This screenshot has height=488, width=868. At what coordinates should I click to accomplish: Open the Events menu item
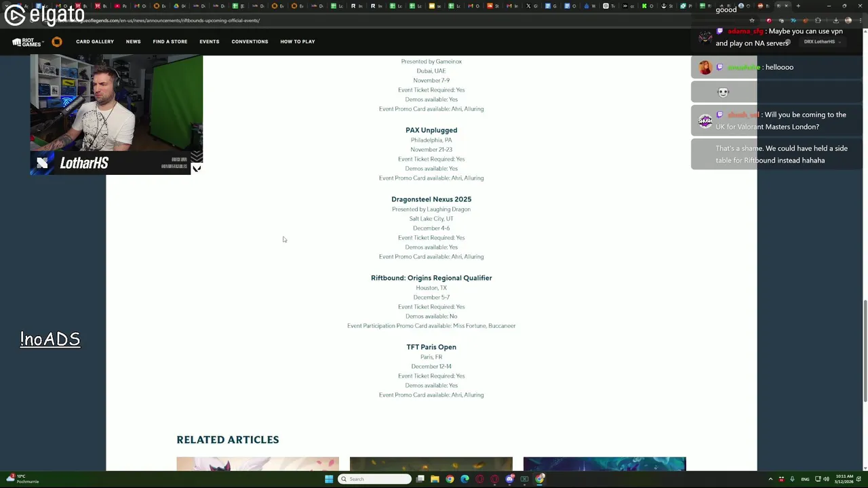210,41
